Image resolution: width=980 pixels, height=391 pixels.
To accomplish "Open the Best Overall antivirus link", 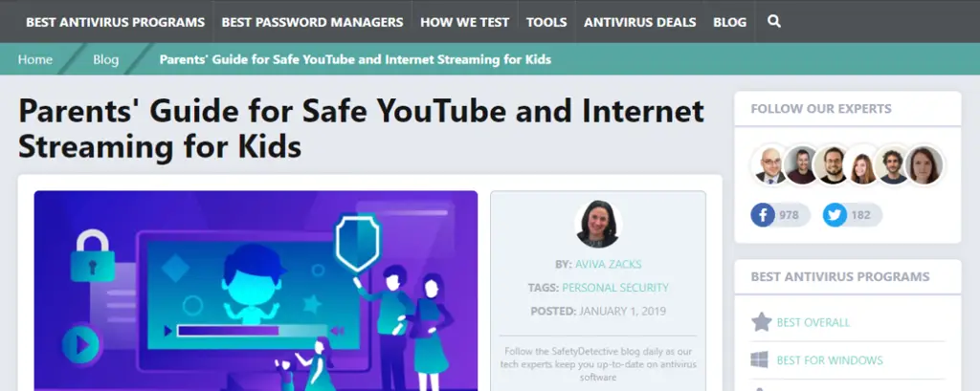I will pos(813,322).
